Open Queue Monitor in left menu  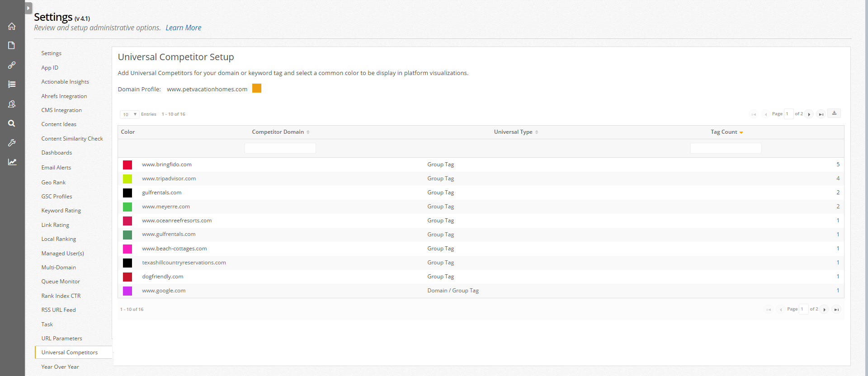pyautogui.click(x=61, y=282)
